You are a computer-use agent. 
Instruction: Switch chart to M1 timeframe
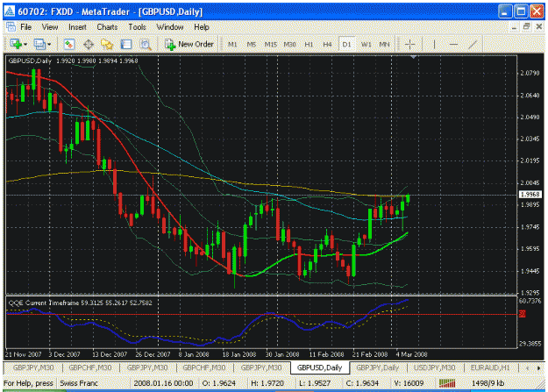pos(232,45)
